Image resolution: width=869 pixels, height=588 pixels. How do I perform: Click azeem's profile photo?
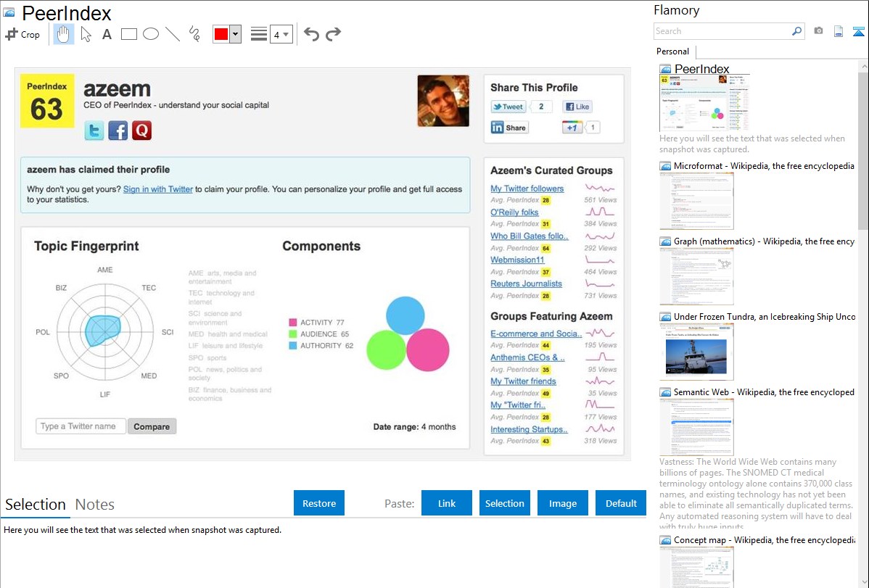(443, 101)
